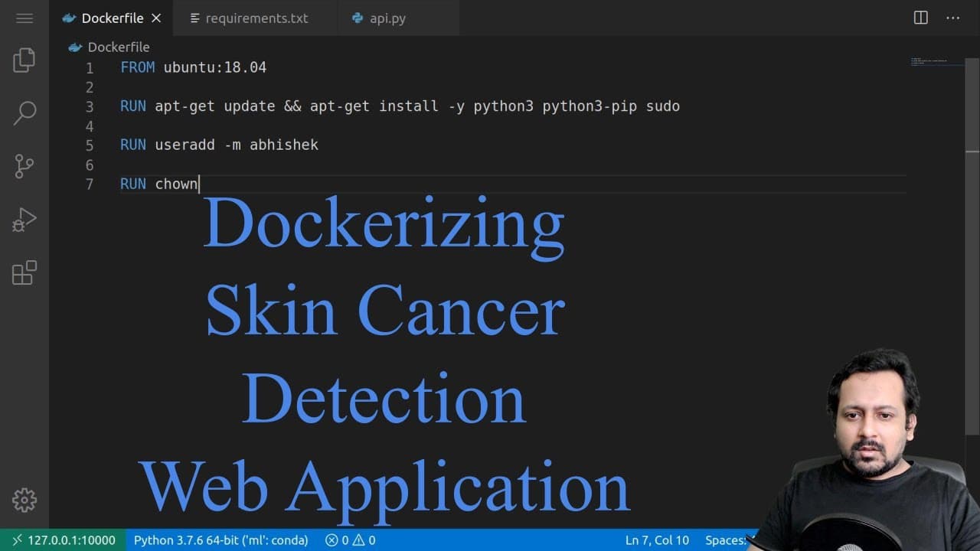This screenshot has width=980, height=551.
Task: Click the split editor right icon
Action: (921, 18)
